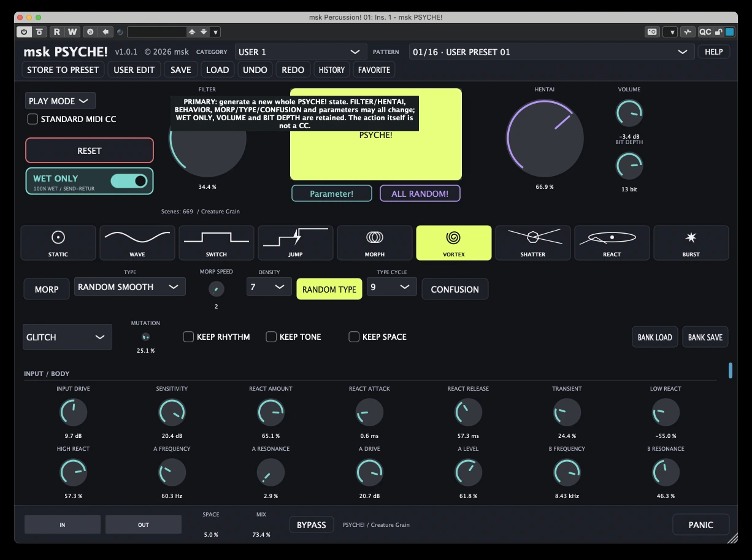752x560 pixels.
Task: Select the MORPH behavior icon
Action: coord(375,243)
